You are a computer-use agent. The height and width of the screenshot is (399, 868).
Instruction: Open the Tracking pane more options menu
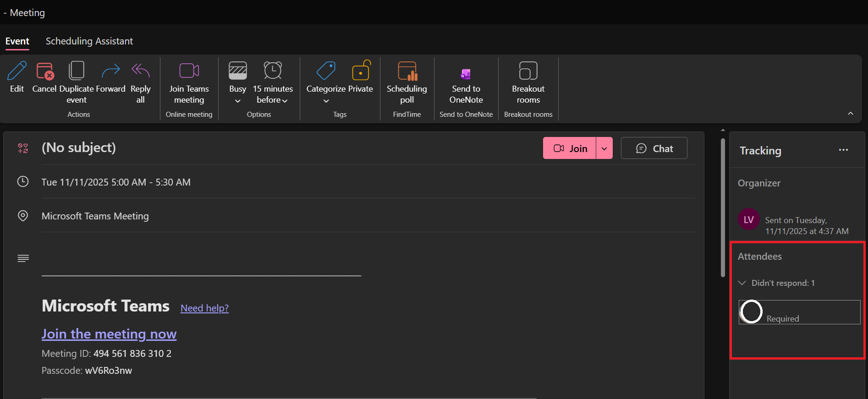[x=843, y=150]
